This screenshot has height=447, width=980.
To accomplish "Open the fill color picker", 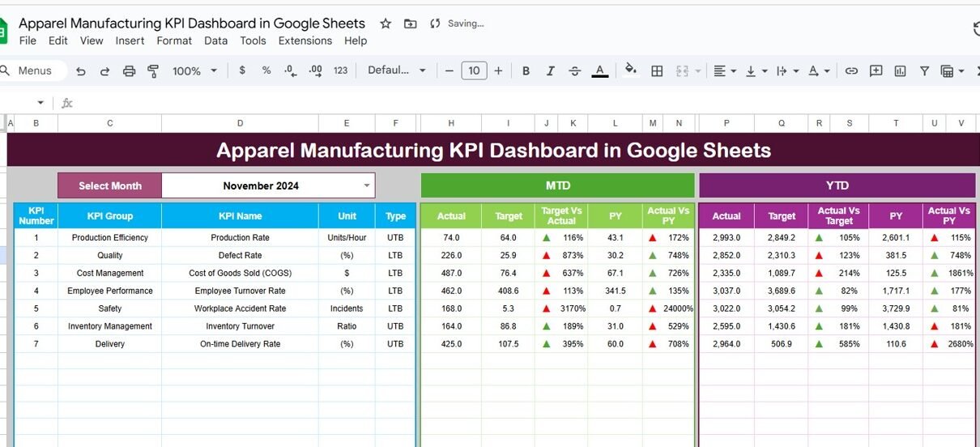I will tap(631, 70).
